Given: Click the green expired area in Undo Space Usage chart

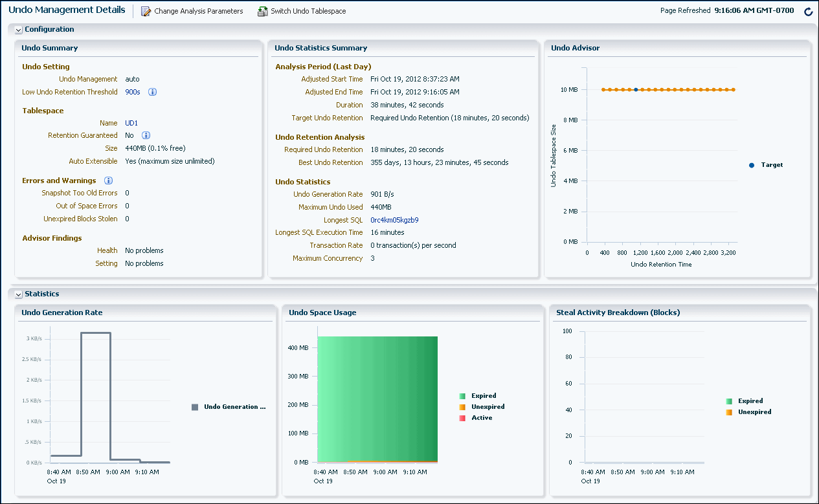Looking at the screenshot, I should (377, 395).
